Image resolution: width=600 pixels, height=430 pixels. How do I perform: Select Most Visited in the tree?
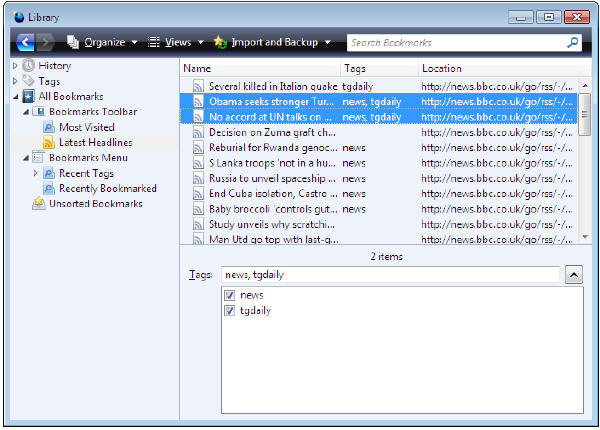[87, 127]
